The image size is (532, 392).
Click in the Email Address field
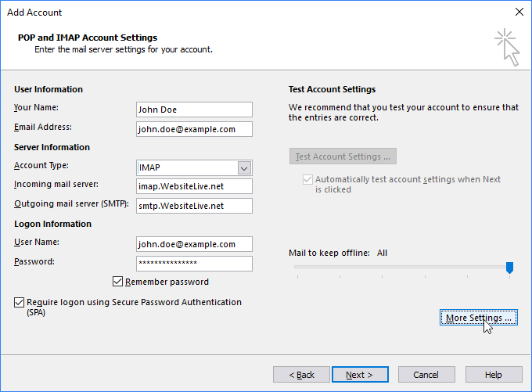coord(194,129)
